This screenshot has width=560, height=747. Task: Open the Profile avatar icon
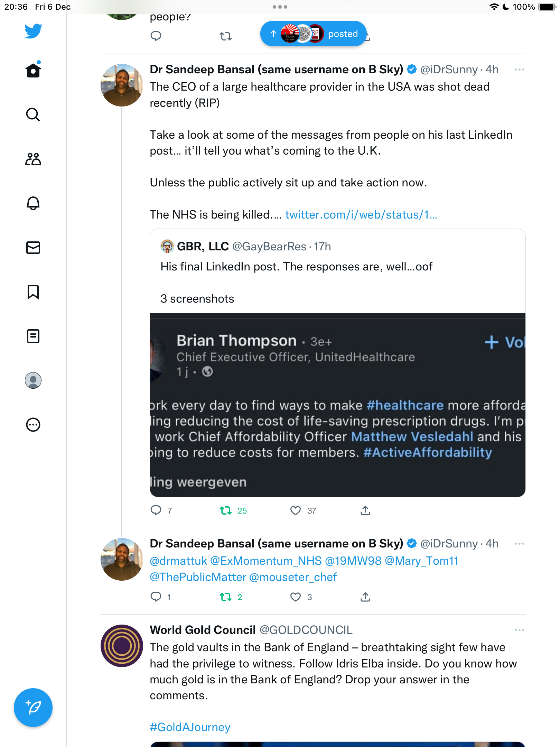[33, 380]
